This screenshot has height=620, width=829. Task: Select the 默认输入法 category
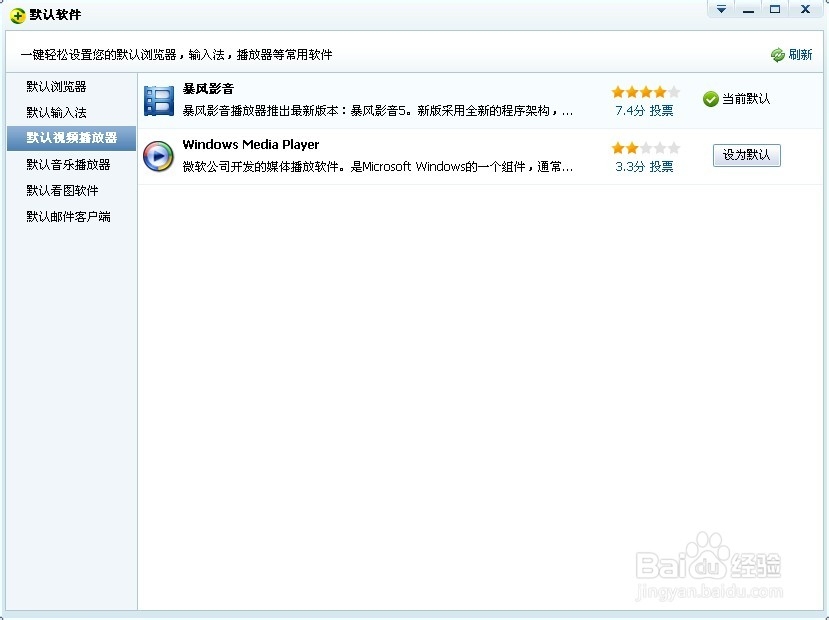point(57,113)
